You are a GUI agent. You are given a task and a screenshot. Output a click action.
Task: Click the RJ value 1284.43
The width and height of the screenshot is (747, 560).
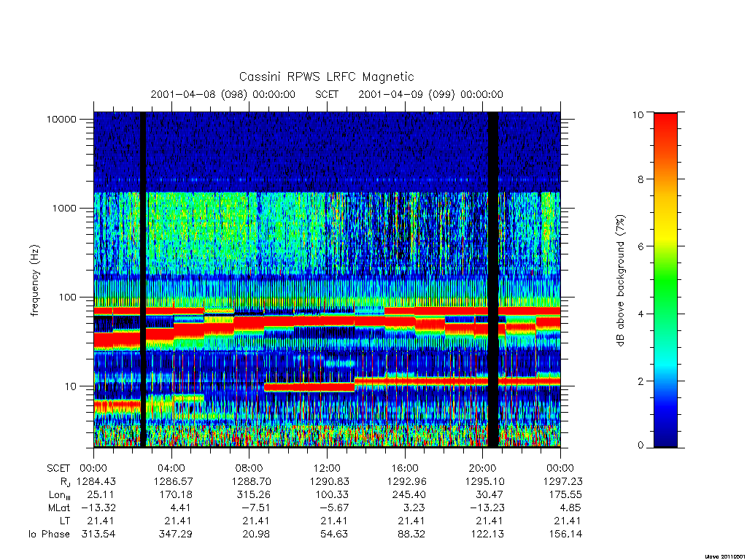pyautogui.click(x=96, y=481)
